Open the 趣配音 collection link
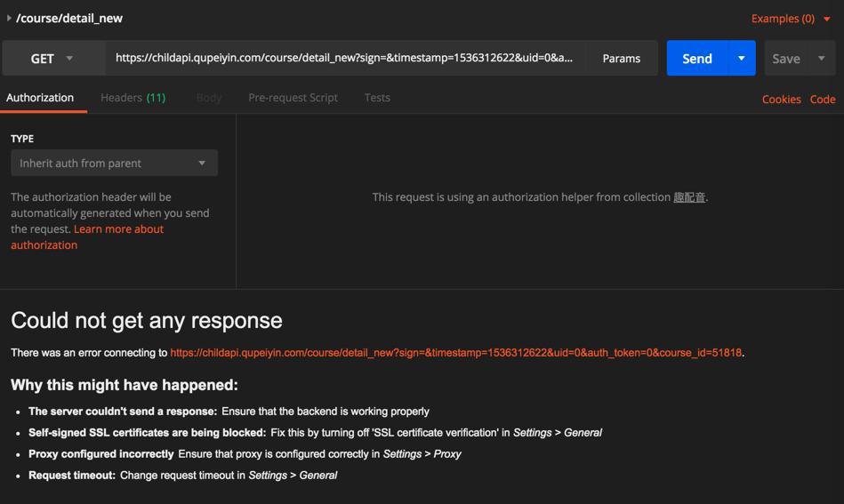This screenshot has width=844, height=504. [689, 197]
